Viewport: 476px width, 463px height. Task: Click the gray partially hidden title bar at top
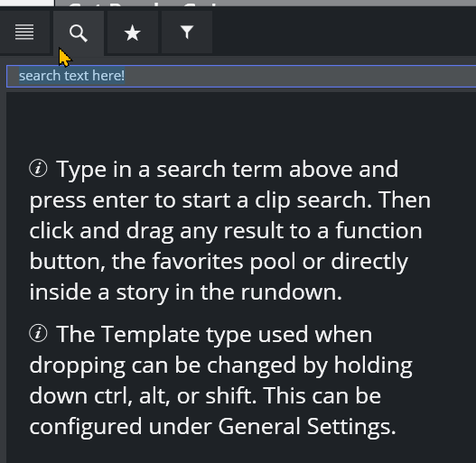[x=266, y=3]
